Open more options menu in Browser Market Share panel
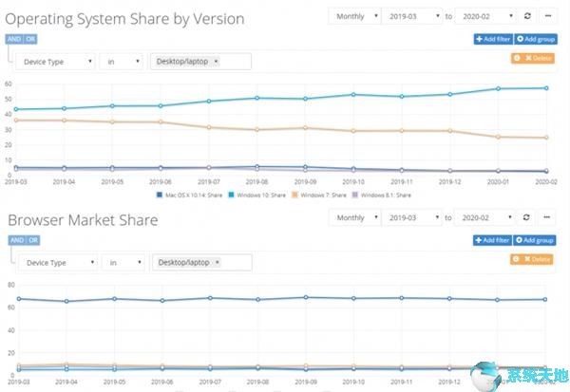The image size is (570, 392). coord(547,217)
